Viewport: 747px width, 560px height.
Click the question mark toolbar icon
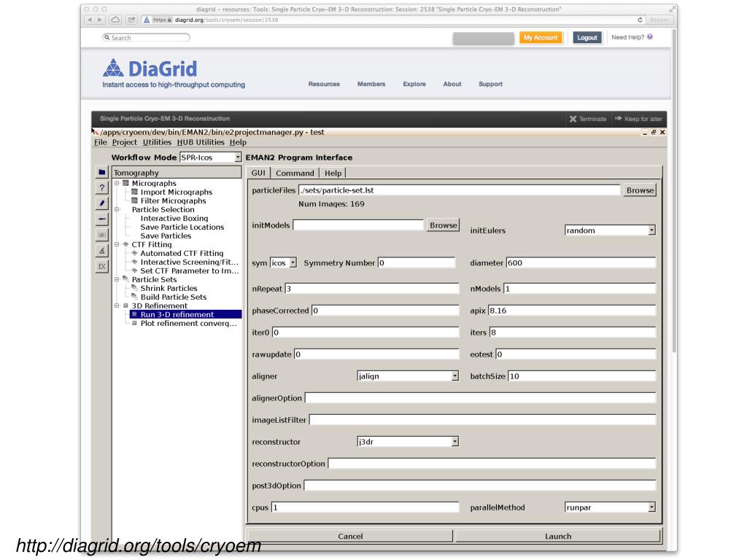102,188
